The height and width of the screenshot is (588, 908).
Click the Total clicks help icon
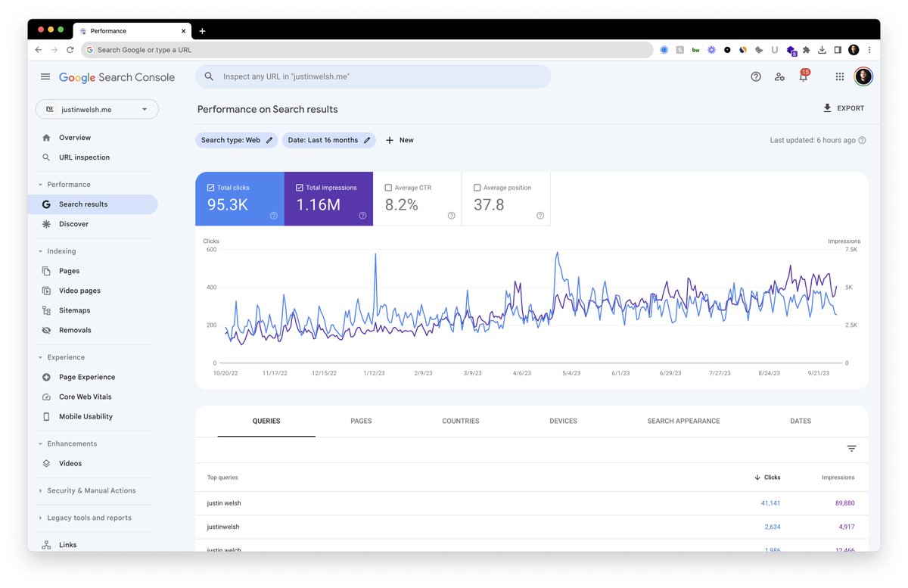(273, 216)
